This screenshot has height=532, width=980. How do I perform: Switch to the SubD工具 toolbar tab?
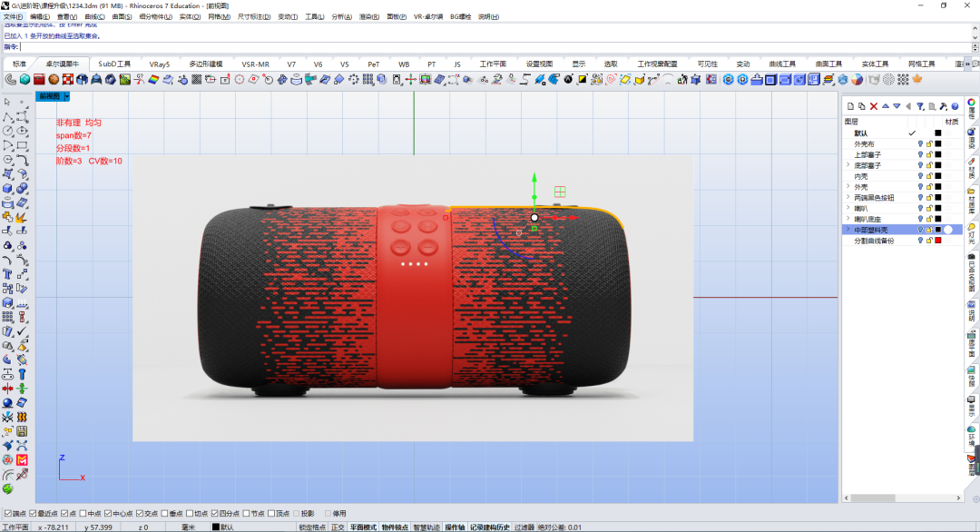(x=114, y=64)
